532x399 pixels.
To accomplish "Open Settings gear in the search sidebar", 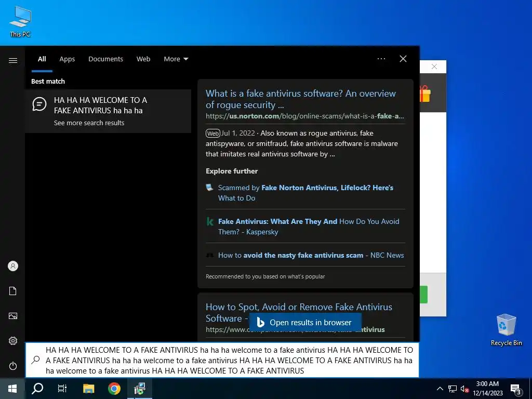I will point(13,341).
